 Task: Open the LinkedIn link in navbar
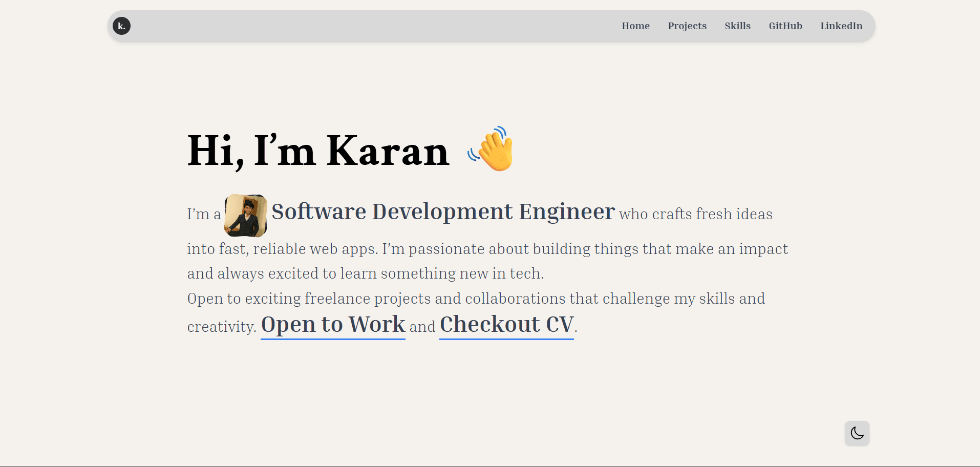[841, 26]
